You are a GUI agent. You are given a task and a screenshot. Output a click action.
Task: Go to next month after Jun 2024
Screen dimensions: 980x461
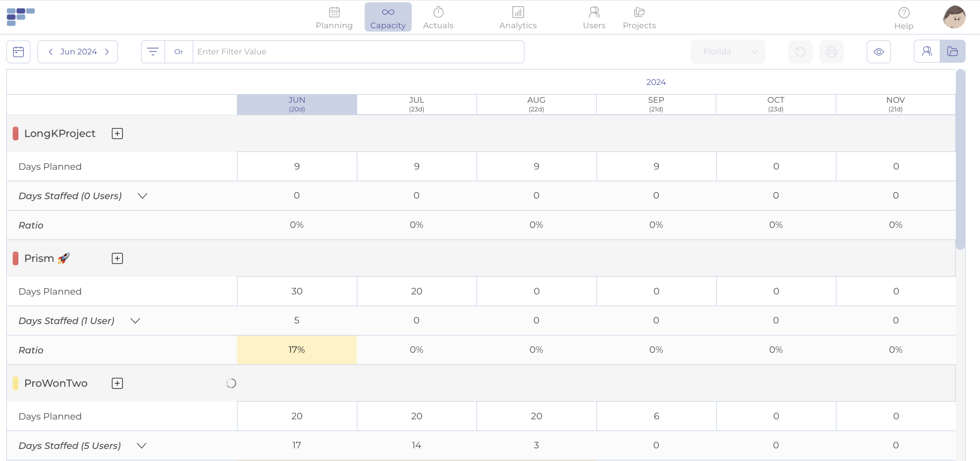[107, 52]
